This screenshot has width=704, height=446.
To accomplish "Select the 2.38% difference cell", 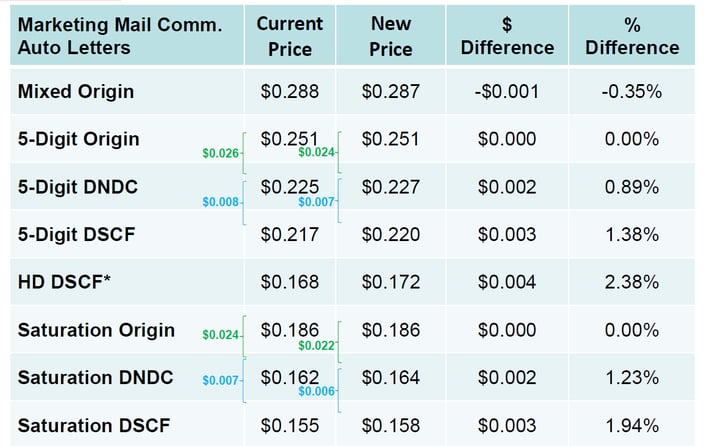I will (x=632, y=282).
